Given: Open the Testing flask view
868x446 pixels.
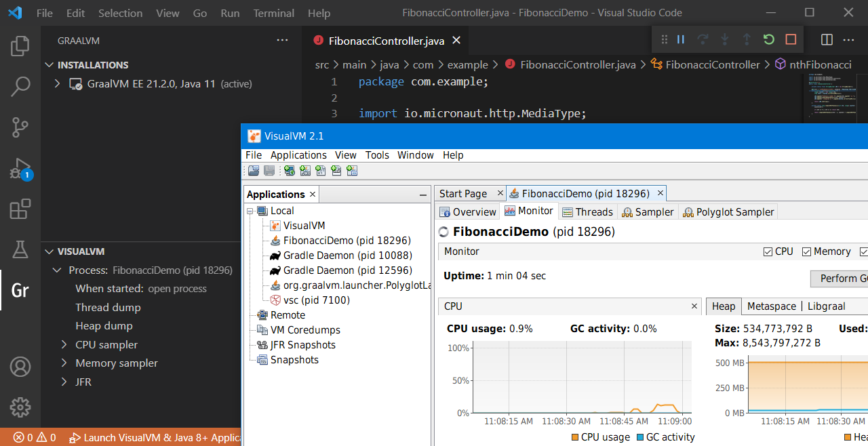Looking at the screenshot, I should [x=20, y=249].
